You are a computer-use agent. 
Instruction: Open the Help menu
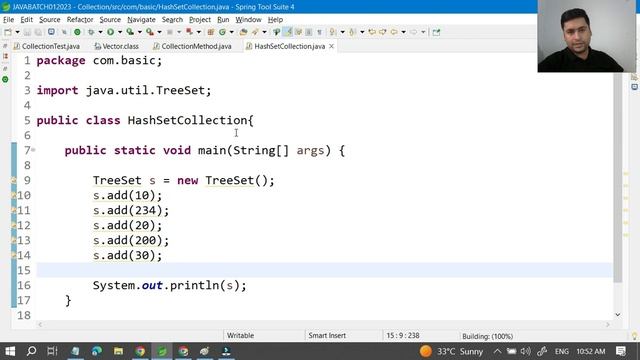coord(275,20)
